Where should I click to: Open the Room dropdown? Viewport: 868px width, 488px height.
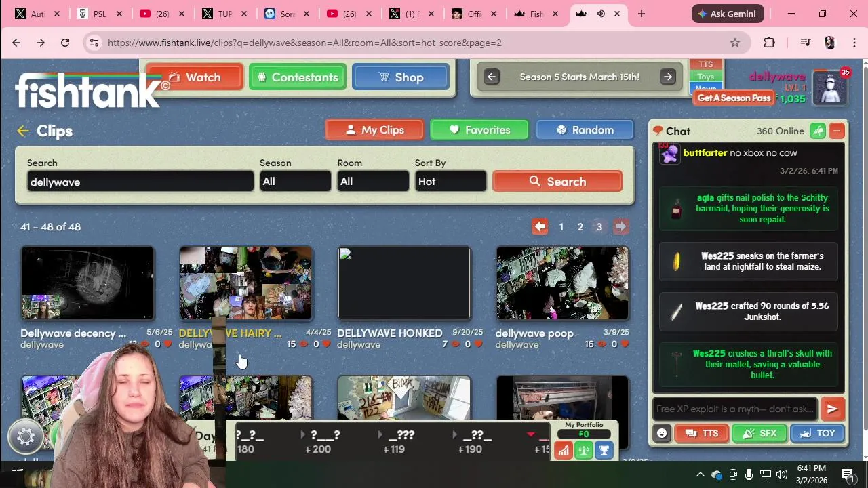point(373,181)
